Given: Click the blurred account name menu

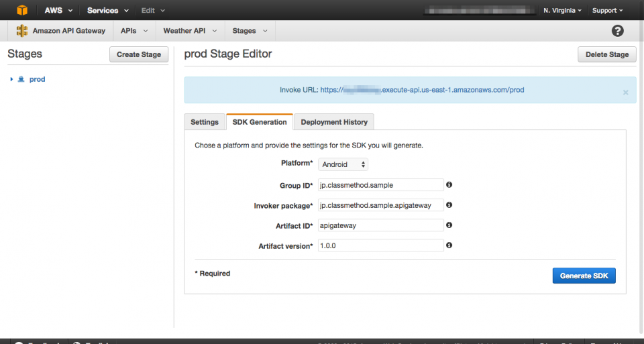Looking at the screenshot, I should [479, 10].
